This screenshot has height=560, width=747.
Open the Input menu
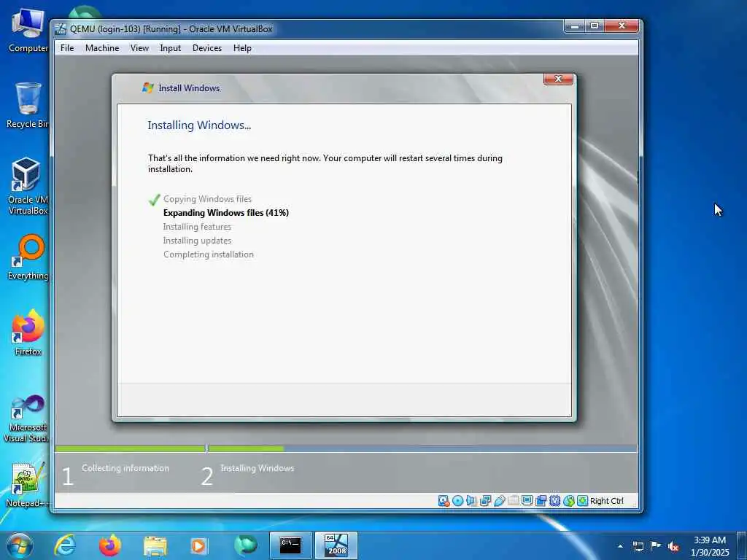(170, 48)
